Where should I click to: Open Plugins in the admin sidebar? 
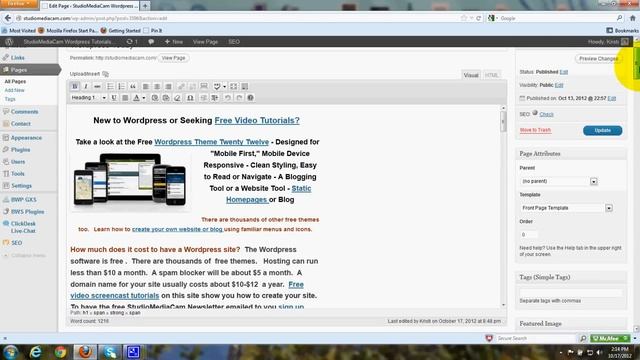20,150
